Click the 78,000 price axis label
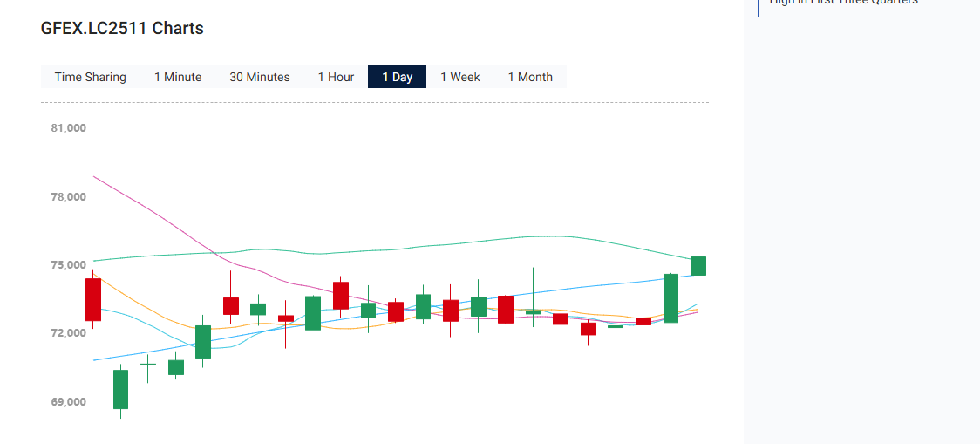Screen dimensions: 980x444 pyautogui.click(x=69, y=197)
